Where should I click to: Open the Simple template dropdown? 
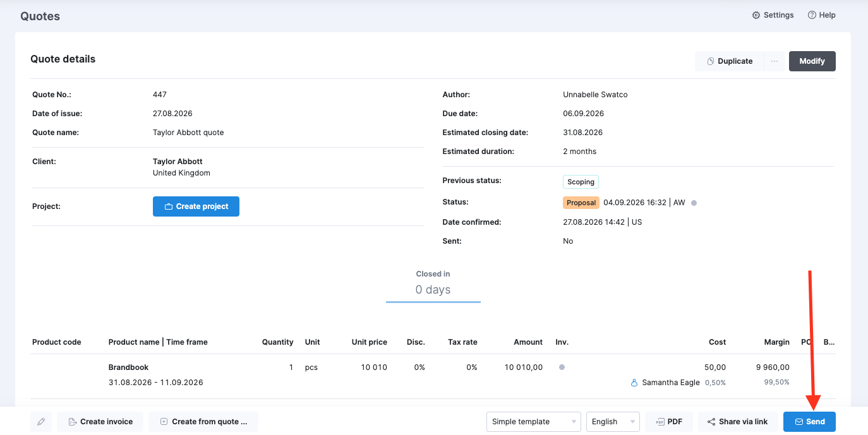(534, 422)
